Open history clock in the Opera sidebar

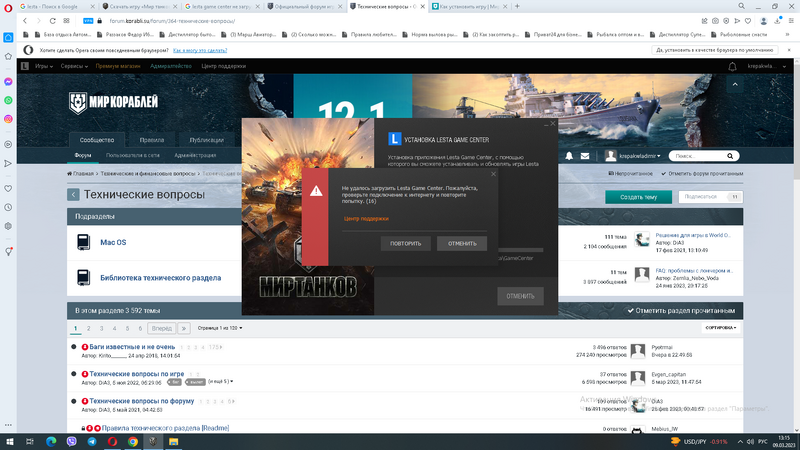pyautogui.click(x=8, y=208)
